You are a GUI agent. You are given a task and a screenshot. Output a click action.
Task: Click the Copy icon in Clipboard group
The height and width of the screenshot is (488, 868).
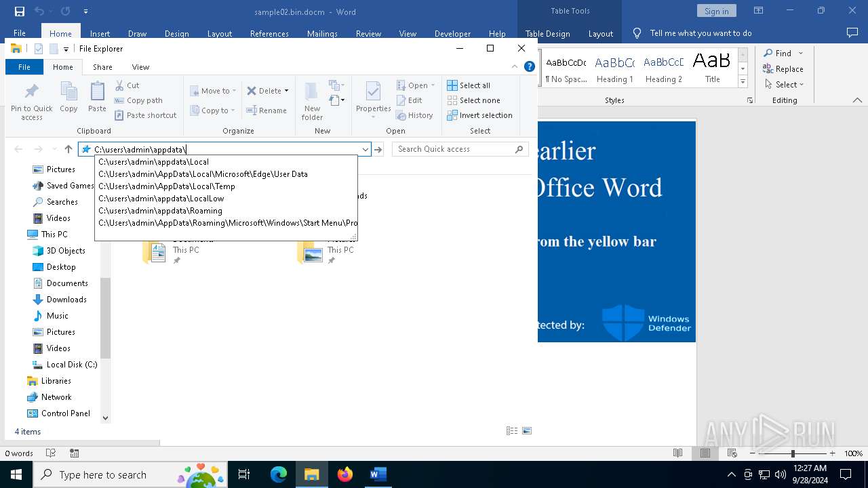tap(68, 92)
